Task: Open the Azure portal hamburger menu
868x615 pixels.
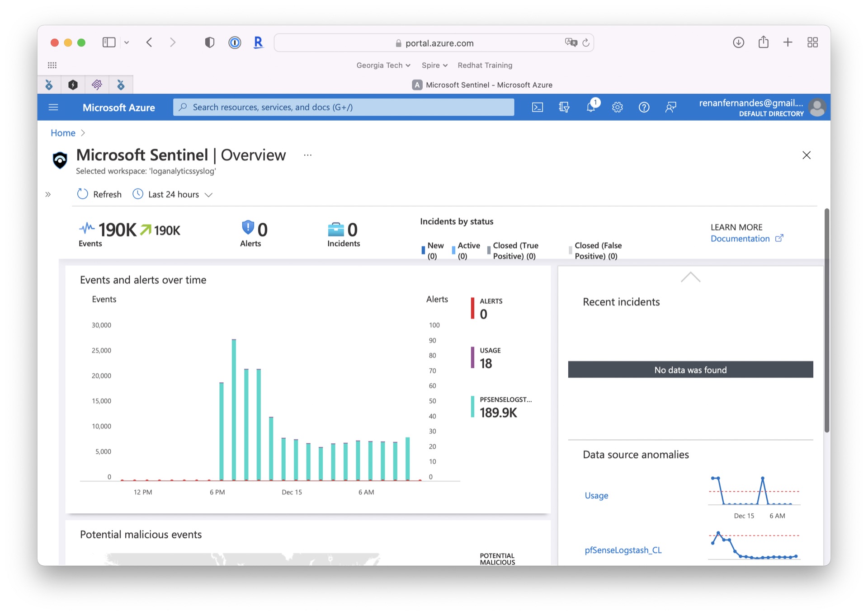Action: click(x=53, y=107)
